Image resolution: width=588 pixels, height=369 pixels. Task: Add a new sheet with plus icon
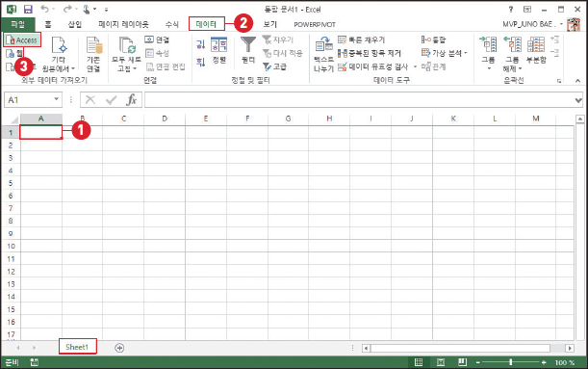pyautogui.click(x=119, y=348)
